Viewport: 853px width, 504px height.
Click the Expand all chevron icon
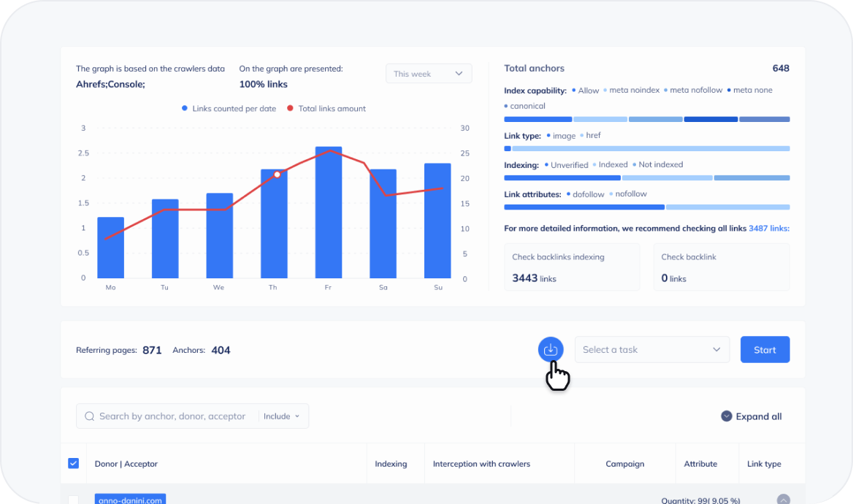(726, 416)
